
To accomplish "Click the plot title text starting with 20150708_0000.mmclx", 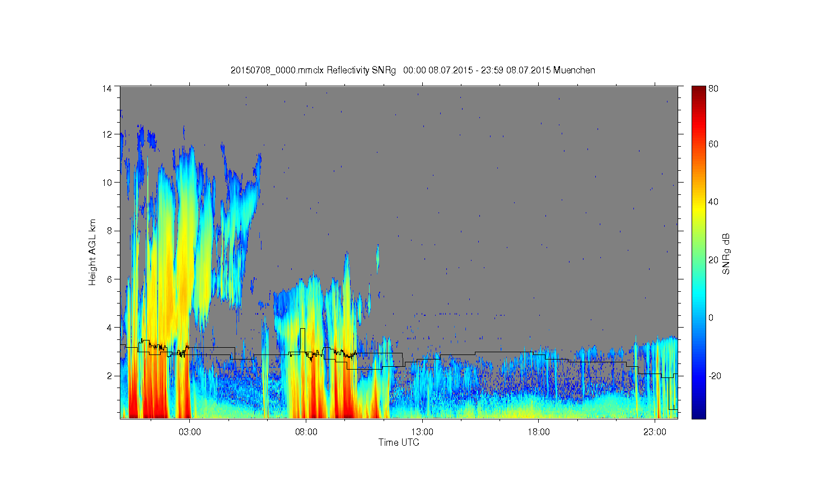I will tap(413, 71).
